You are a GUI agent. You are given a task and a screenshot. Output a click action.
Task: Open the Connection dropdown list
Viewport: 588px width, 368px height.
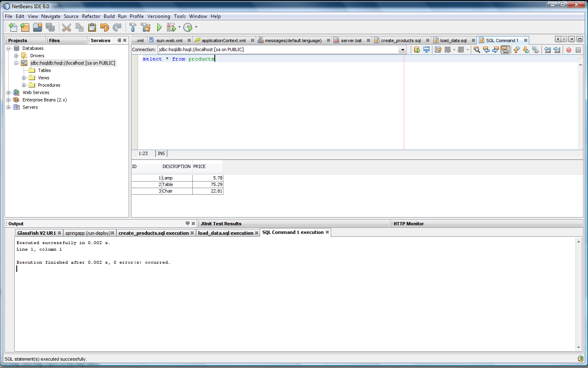(403, 50)
